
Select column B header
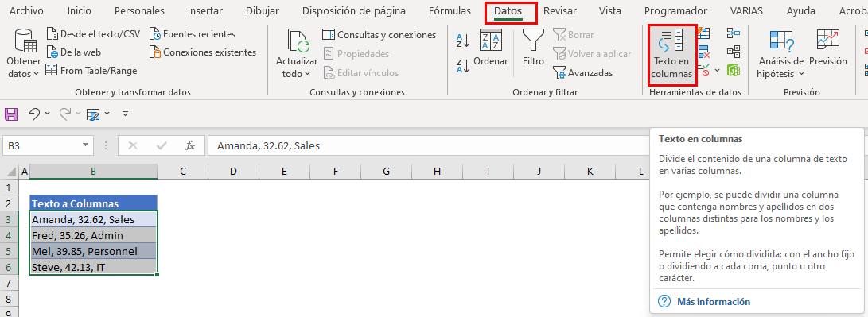click(94, 172)
